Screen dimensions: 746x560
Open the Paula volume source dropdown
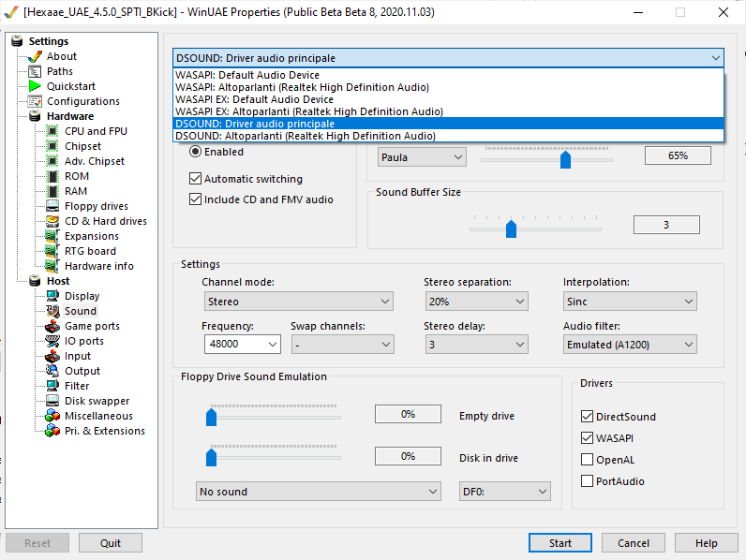click(422, 157)
